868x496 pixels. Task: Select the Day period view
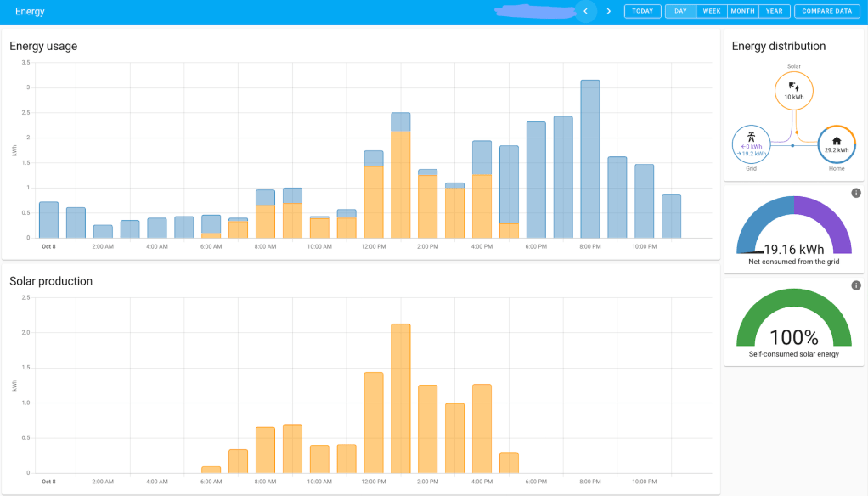(x=680, y=11)
